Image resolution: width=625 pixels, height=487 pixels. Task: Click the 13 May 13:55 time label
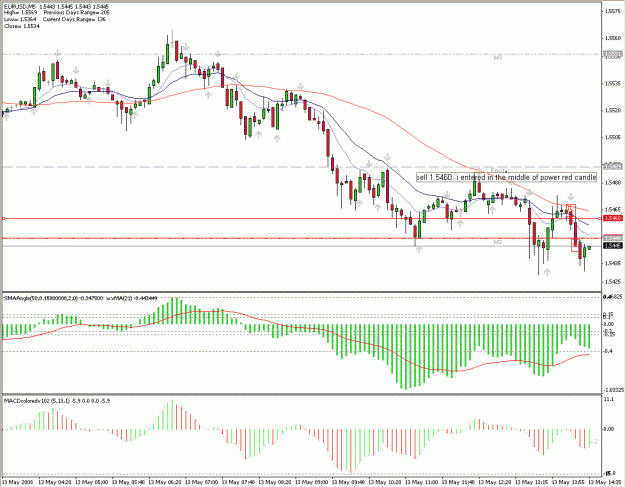tap(569, 483)
